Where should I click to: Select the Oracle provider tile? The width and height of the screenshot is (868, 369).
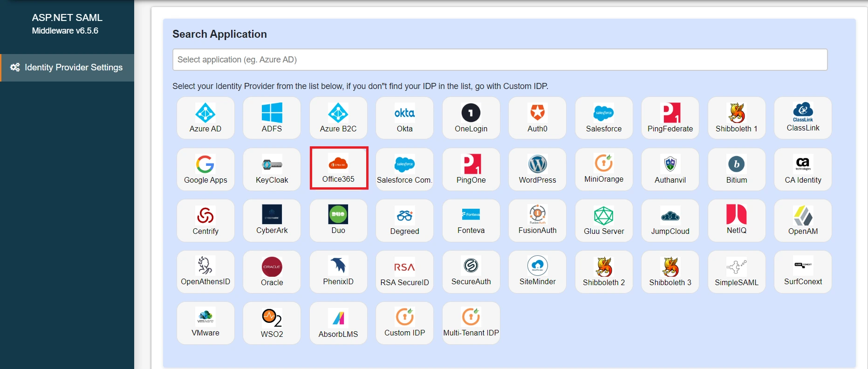pos(272,272)
